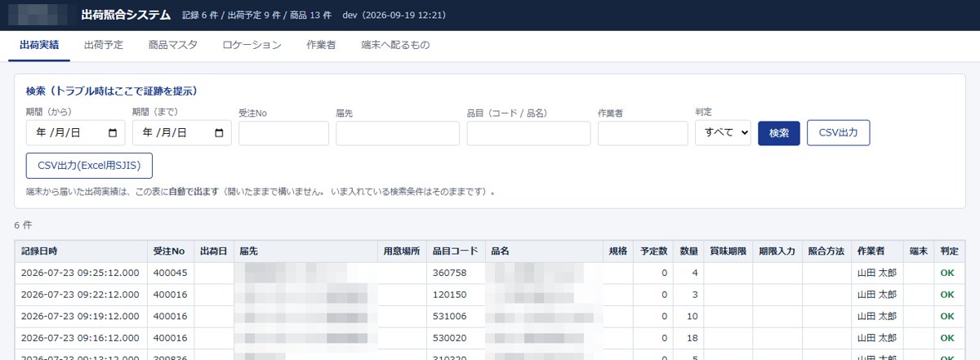Select the 作業者 tab
The image size is (980, 360).
(321, 45)
